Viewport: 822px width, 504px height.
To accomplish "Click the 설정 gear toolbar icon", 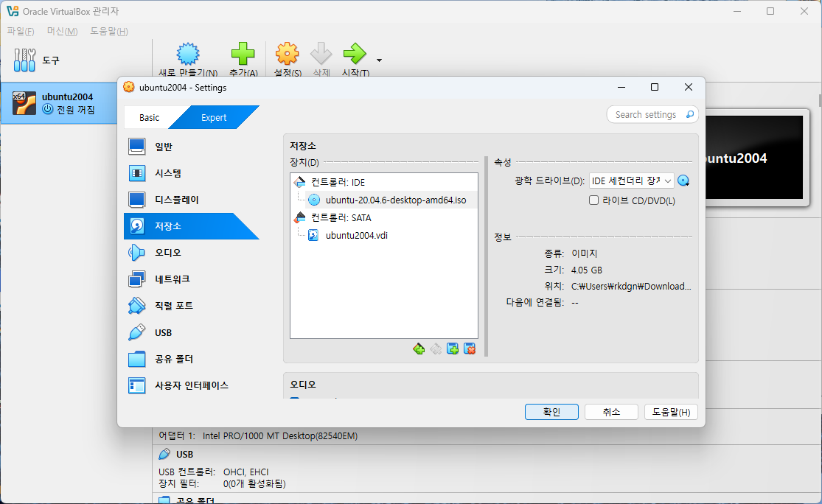I will tap(288, 54).
